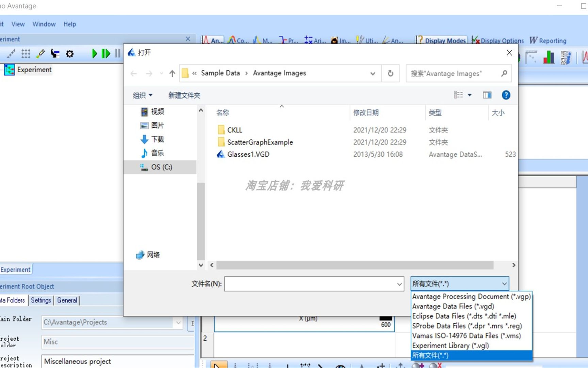The image size is (588, 368).
Task: Click the pencil edit icon in Experiment toolbar
Action: click(40, 53)
